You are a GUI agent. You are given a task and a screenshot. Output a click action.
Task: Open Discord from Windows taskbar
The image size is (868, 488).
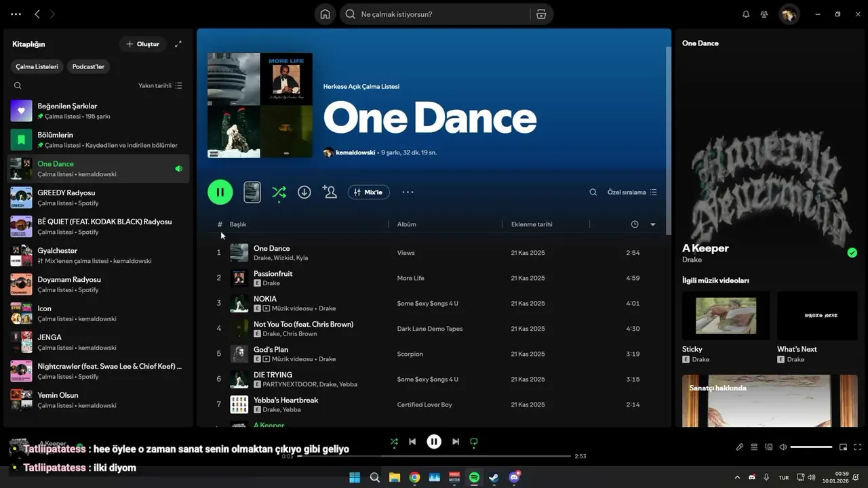coord(514,477)
